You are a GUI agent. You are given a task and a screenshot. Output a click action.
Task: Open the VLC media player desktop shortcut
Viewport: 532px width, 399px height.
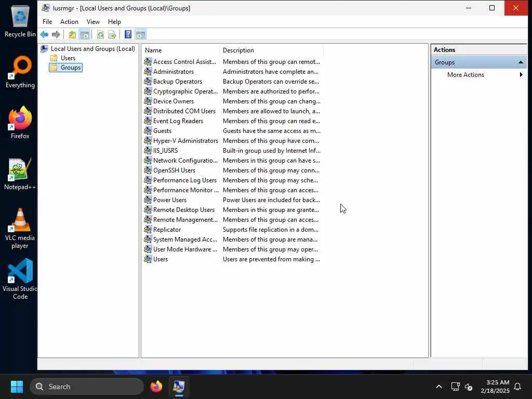tap(20, 229)
